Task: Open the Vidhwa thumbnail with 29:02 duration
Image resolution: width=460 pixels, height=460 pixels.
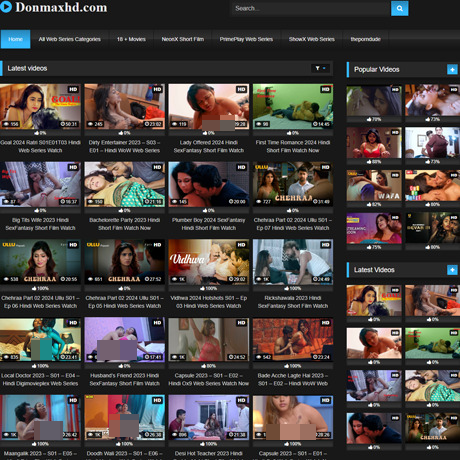Action: 209,262
